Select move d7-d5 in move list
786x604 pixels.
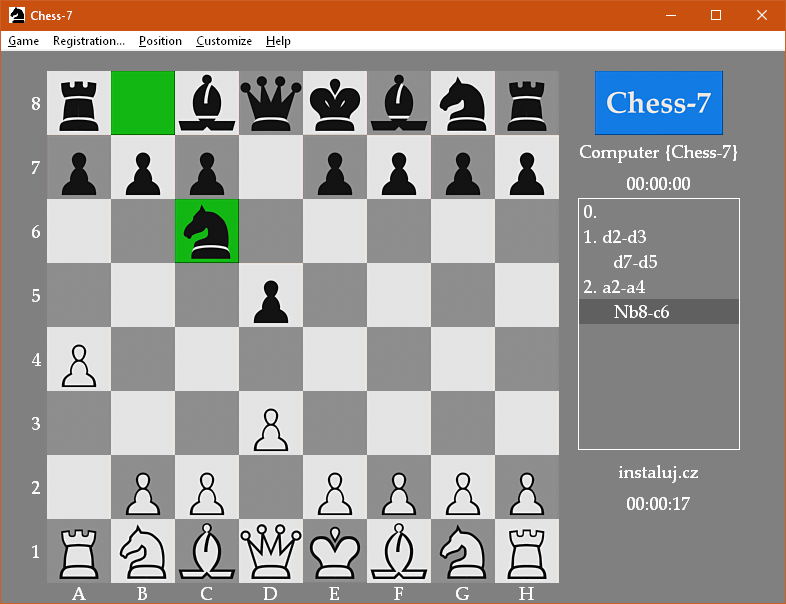pos(635,262)
